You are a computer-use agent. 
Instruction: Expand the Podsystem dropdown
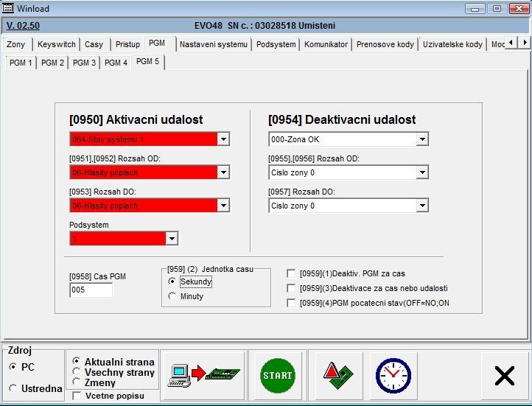click(171, 239)
